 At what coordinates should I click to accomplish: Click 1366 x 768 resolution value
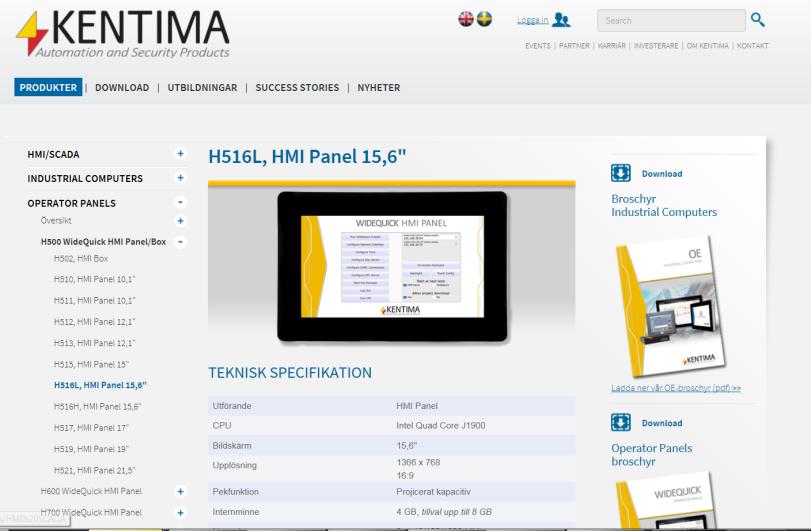click(x=418, y=463)
